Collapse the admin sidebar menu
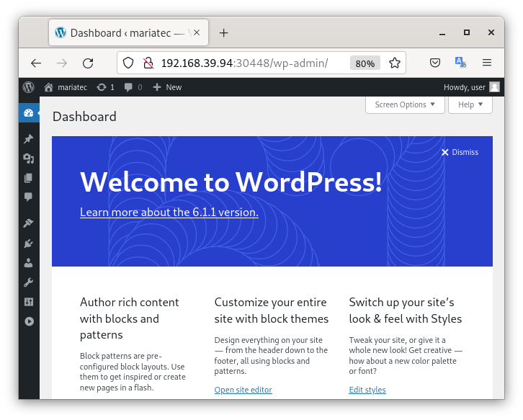The width and height of the screenshot is (523, 420). [29, 321]
